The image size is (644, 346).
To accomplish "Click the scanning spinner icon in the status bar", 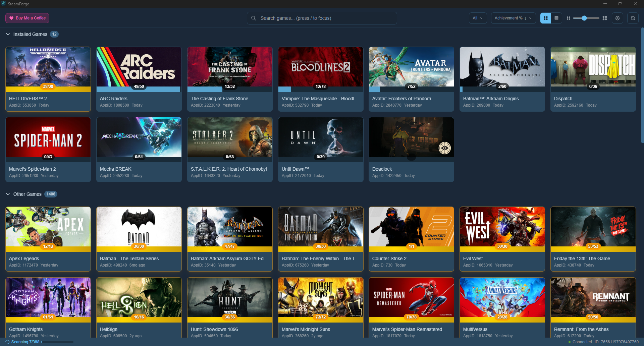I will pyautogui.click(x=8, y=342).
